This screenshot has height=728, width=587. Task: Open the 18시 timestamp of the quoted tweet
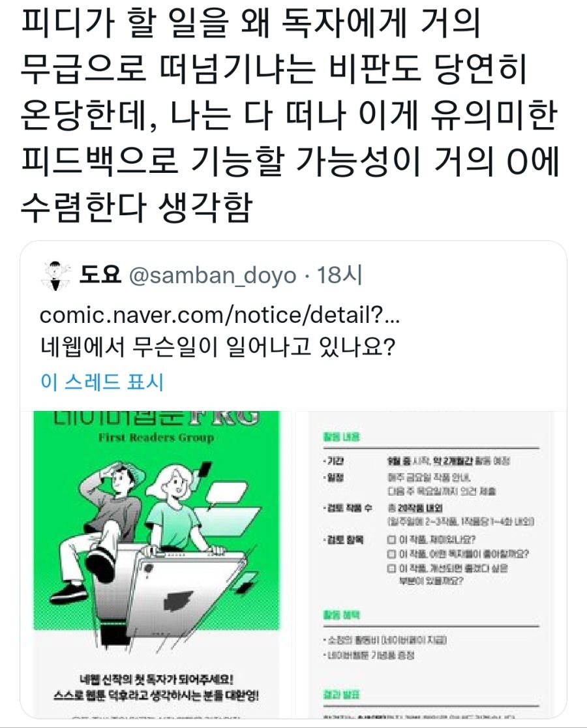click(x=339, y=275)
